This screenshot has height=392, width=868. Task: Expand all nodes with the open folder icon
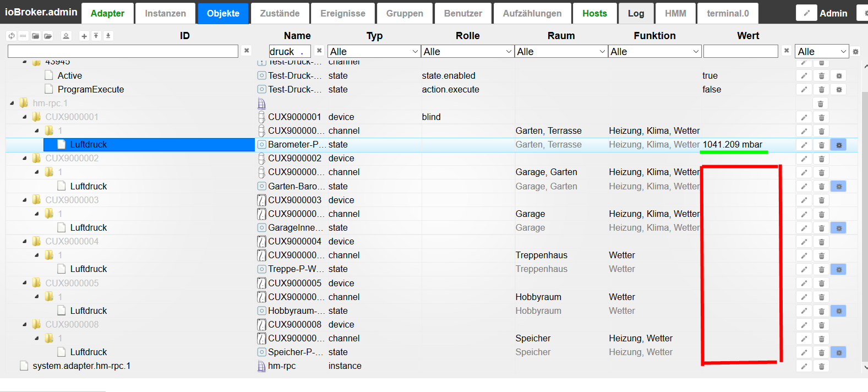pos(48,36)
